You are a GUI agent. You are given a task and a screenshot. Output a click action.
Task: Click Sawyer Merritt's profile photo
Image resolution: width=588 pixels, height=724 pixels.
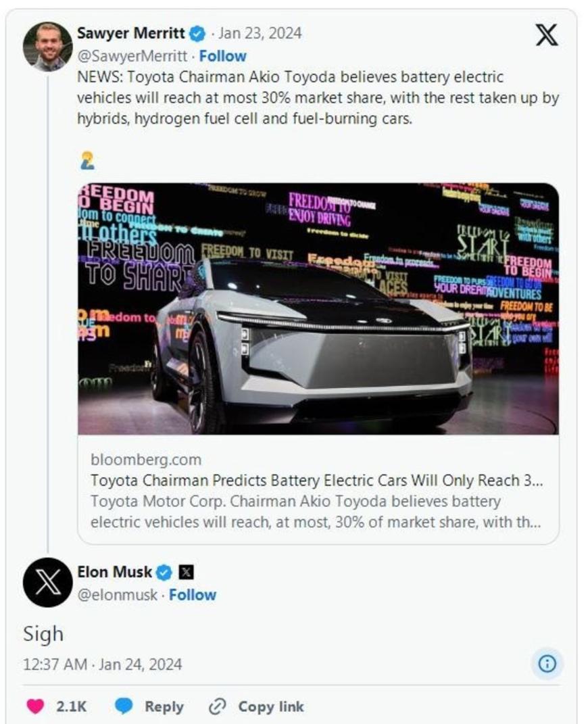coord(47,46)
